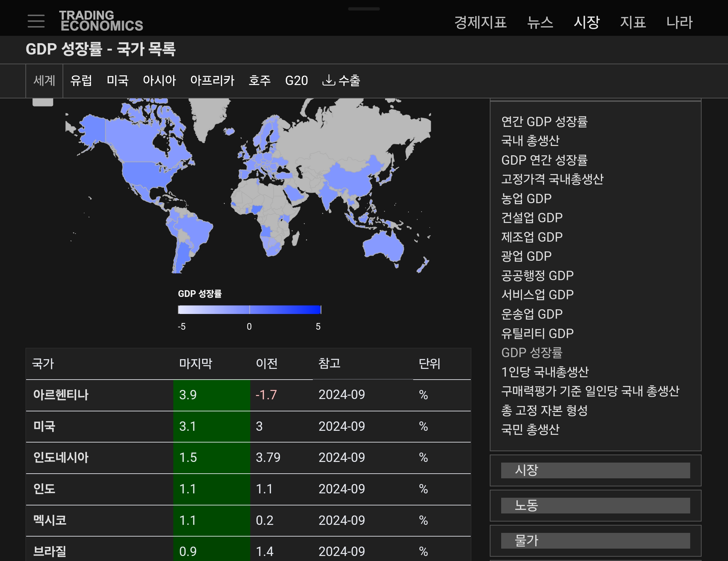
Task: Sort table by 참고 column header
Action: (x=329, y=364)
